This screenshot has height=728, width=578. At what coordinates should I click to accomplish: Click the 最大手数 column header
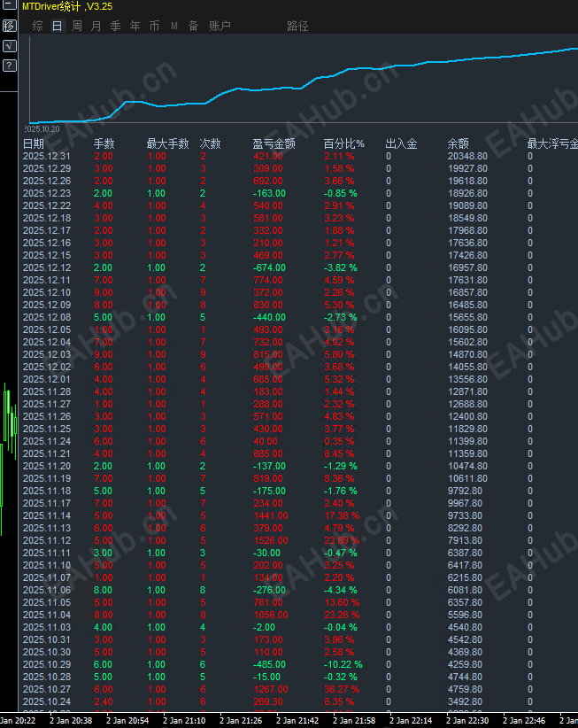[x=167, y=144]
